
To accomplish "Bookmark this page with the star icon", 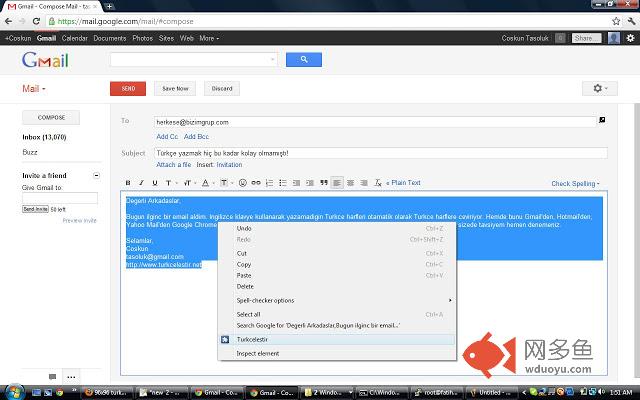I will coord(616,21).
